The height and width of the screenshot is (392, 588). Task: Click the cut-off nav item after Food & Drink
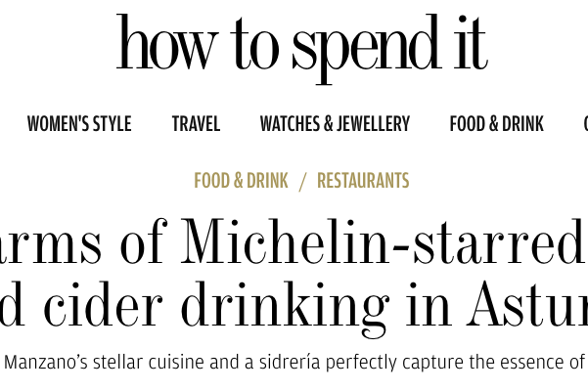585,124
